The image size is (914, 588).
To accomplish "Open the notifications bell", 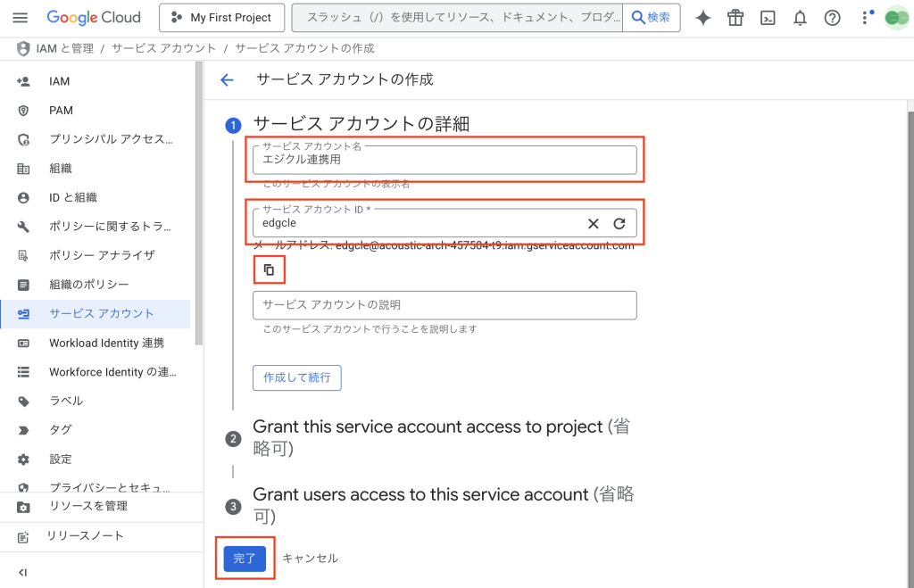I will [x=800, y=18].
